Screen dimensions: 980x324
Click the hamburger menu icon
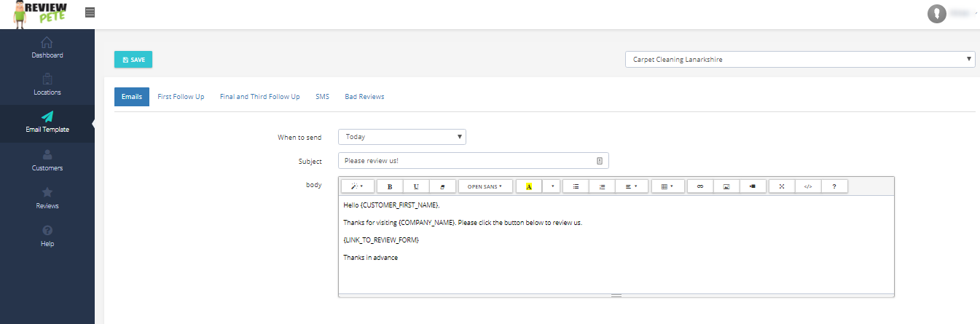[x=90, y=12]
